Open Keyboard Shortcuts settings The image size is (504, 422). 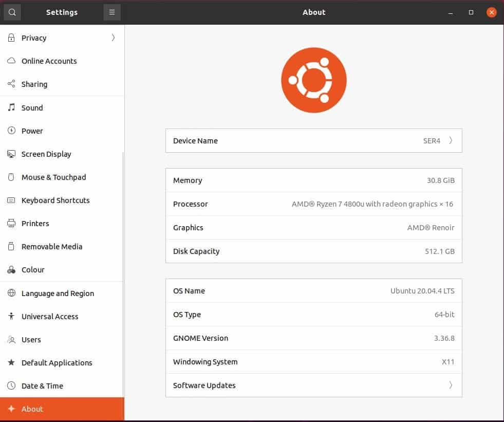[55, 200]
